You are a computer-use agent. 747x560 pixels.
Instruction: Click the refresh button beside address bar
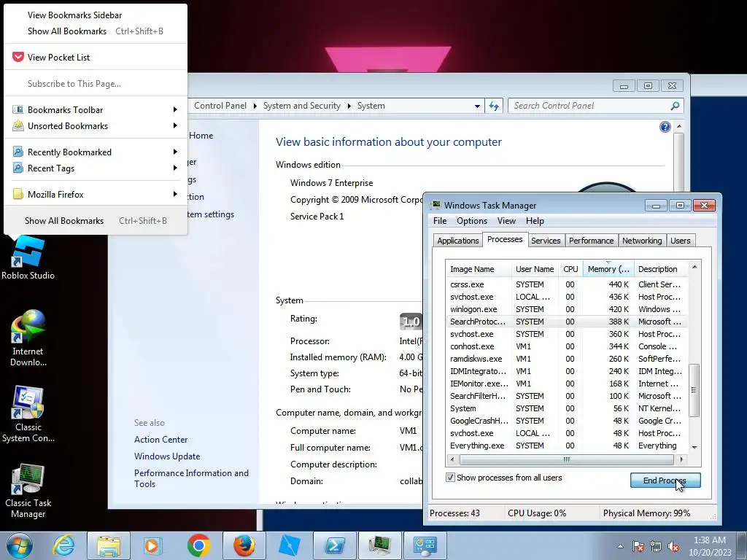coord(494,106)
